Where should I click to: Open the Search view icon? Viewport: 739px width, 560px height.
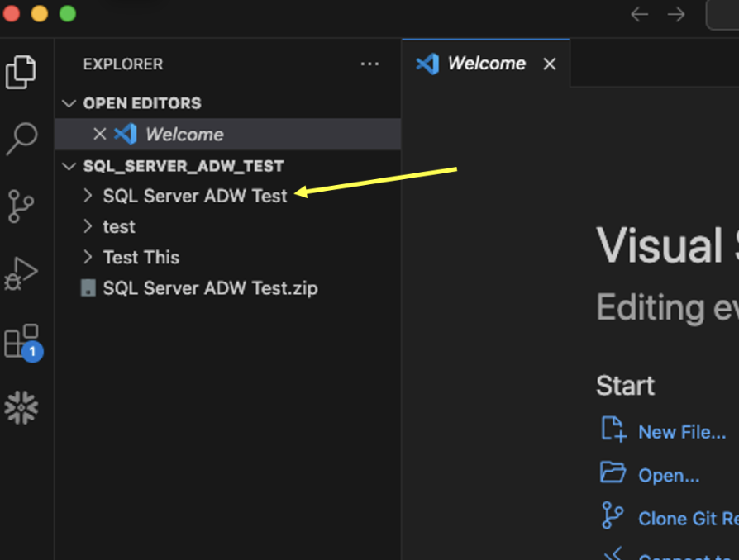coord(21,140)
